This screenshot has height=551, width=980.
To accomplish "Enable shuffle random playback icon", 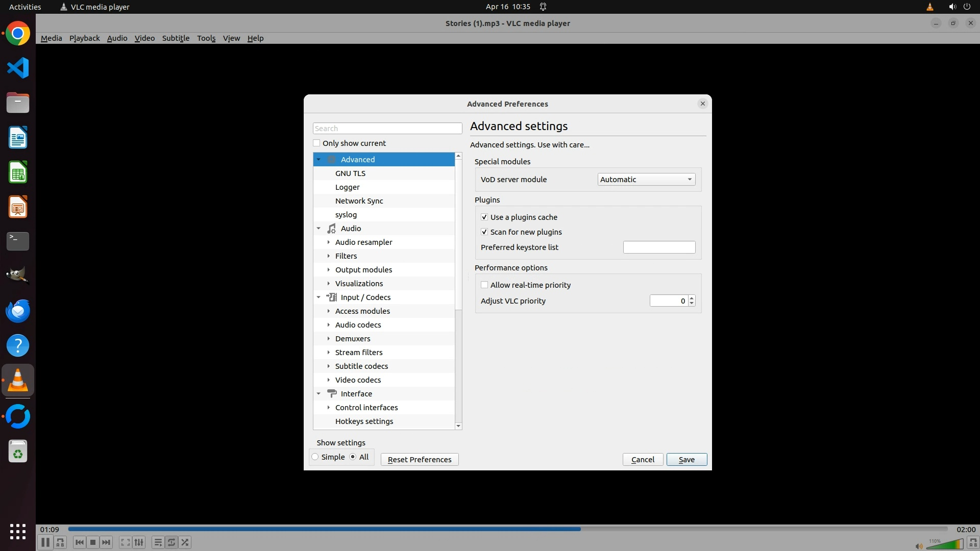I will click(x=185, y=542).
